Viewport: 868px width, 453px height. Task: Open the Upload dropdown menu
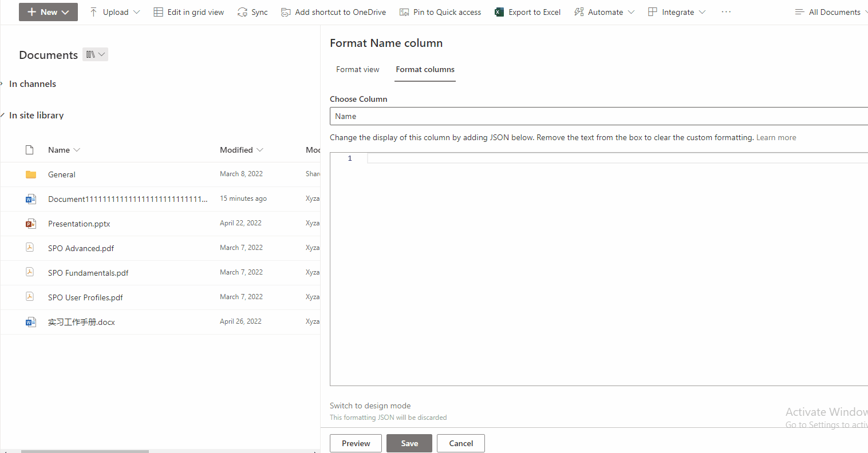click(136, 12)
